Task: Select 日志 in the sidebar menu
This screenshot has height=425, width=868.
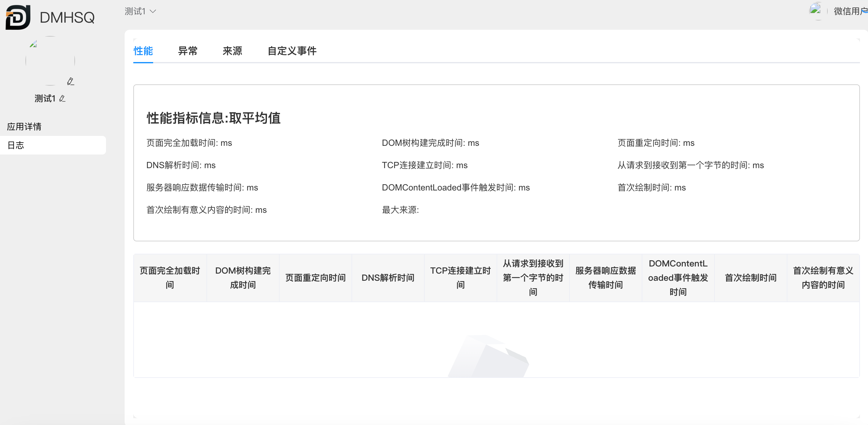Action: 16,145
